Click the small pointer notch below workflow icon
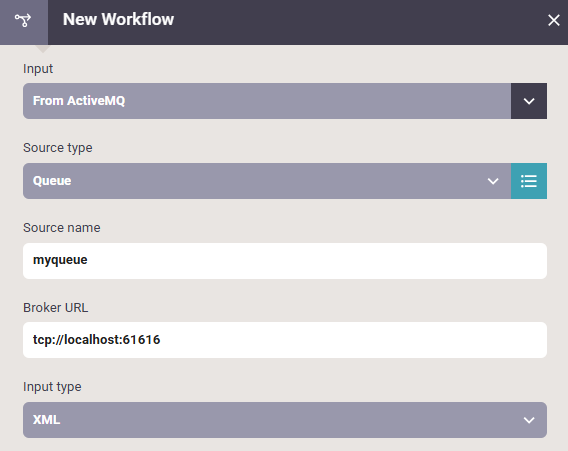This screenshot has width=568, height=451. point(43,49)
